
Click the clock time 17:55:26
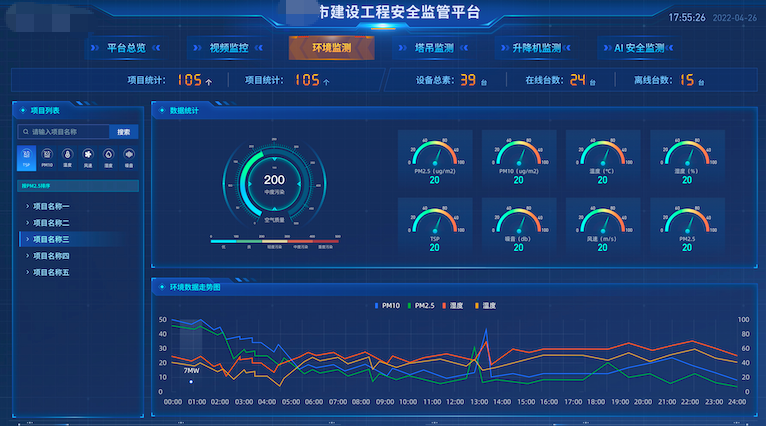(687, 18)
